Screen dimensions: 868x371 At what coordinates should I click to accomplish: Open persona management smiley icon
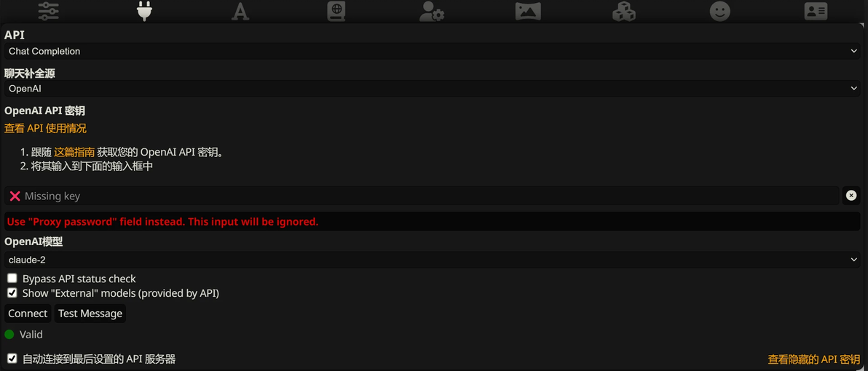point(720,11)
